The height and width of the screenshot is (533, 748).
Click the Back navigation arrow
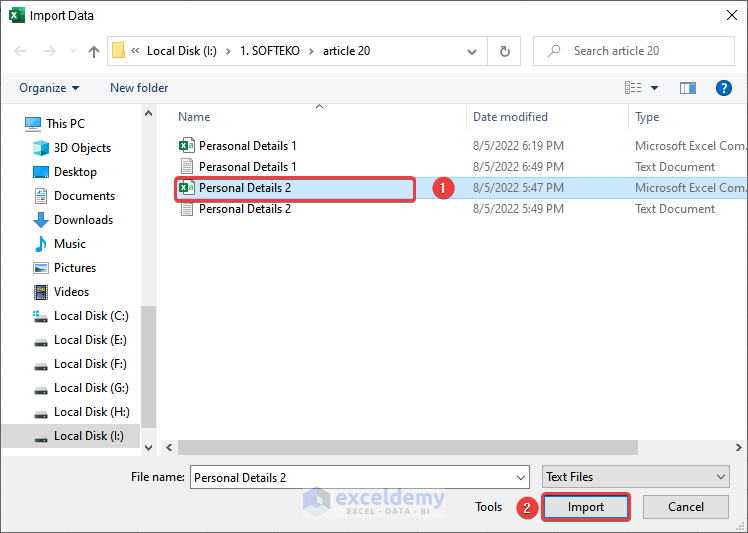click(x=21, y=51)
